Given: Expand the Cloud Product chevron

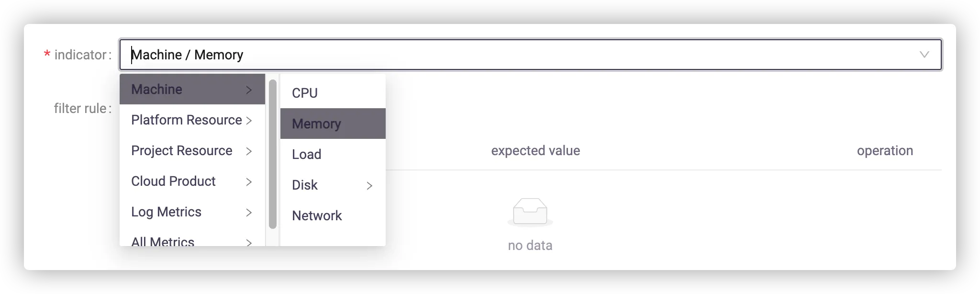Looking at the screenshot, I should [x=249, y=181].
